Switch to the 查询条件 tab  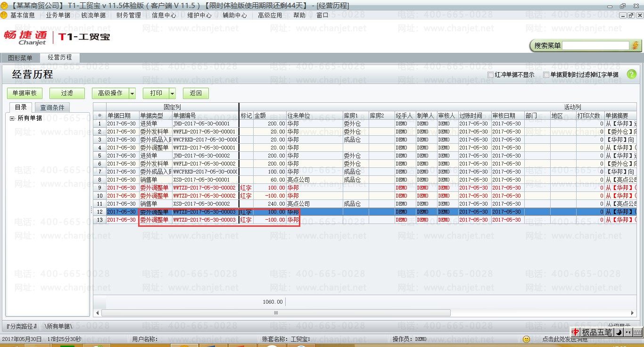[x=52, y=107]
